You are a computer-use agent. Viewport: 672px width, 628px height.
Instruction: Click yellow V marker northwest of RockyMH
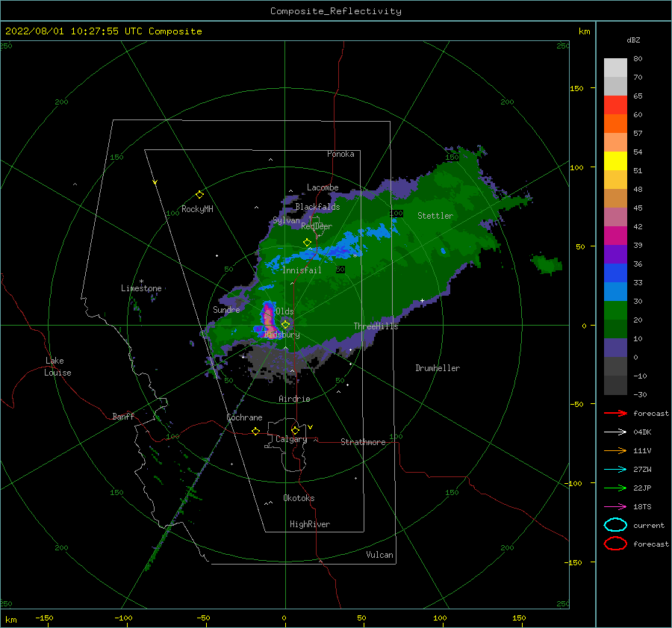(155, 183)
